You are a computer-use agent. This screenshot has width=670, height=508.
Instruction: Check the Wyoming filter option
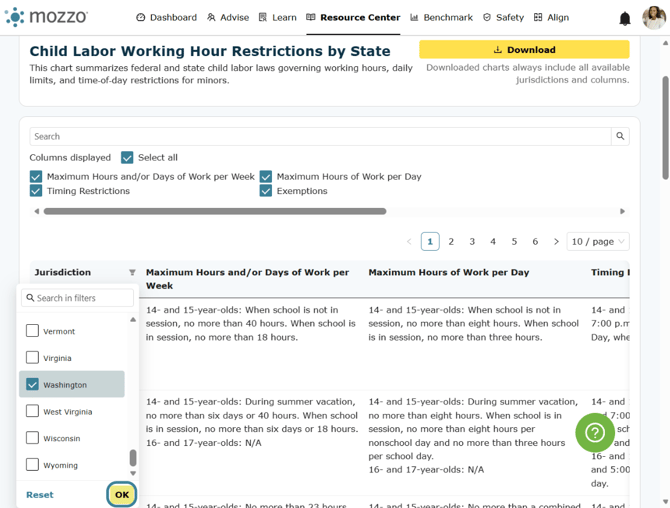32,464
